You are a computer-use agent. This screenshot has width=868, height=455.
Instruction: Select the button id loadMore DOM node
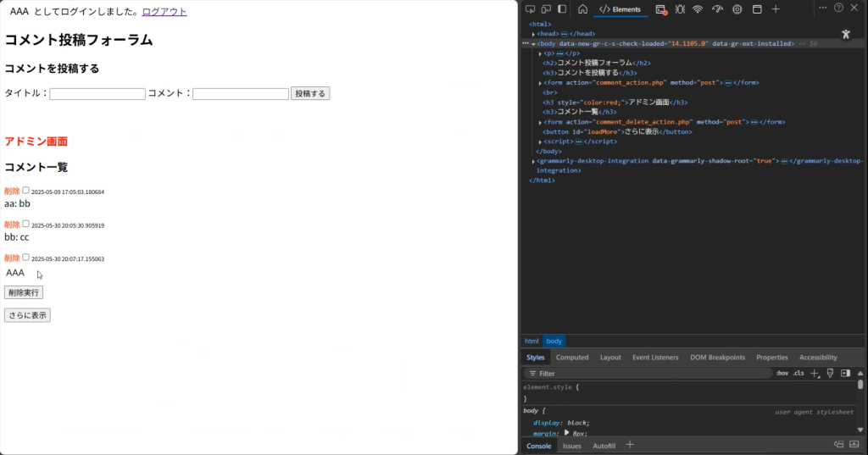point(617,131)
